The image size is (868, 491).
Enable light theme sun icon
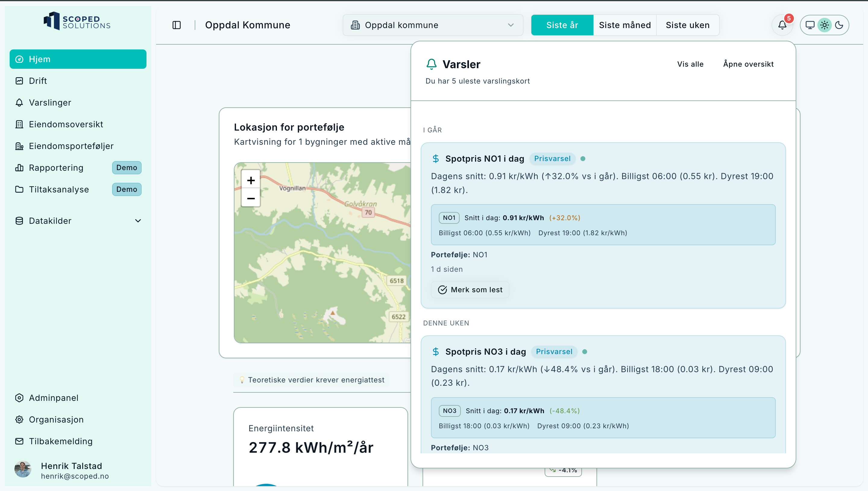824,25
